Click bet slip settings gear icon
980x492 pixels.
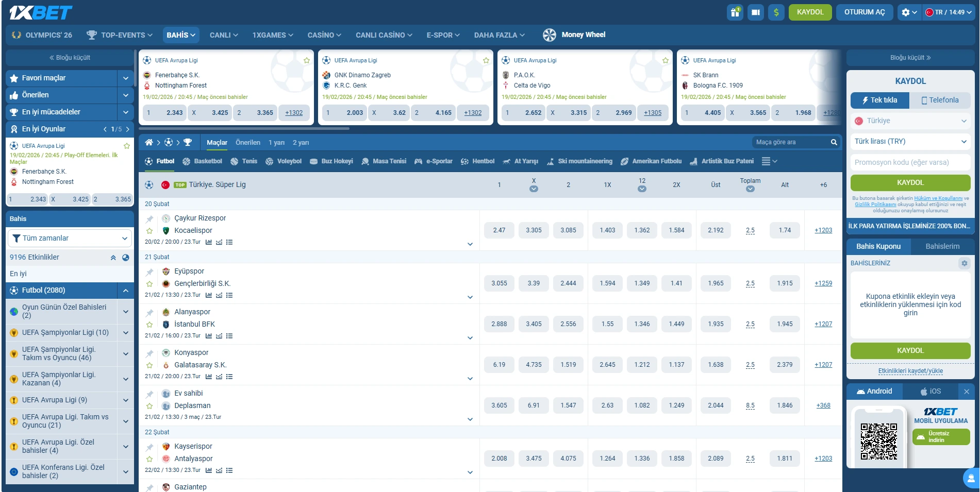964,263
